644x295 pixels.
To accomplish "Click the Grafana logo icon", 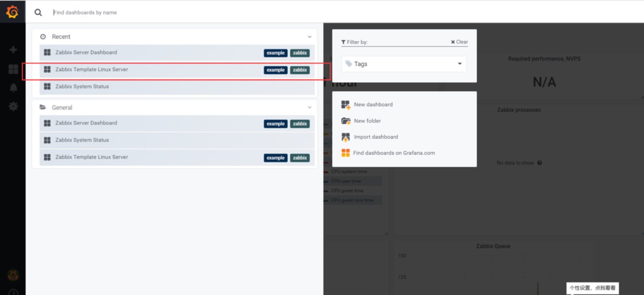I will point(12,12).
